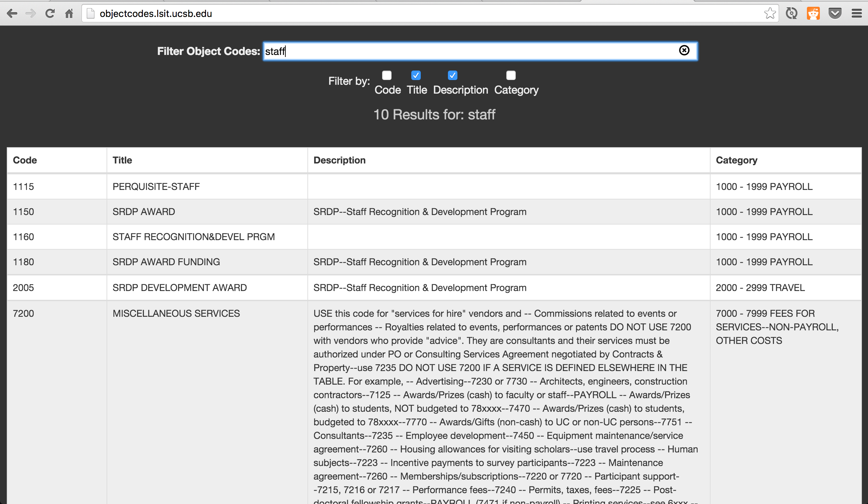Enable the Code filter checkbox
Viewport: 868px width, 504px height.
[x=387, y=75]
